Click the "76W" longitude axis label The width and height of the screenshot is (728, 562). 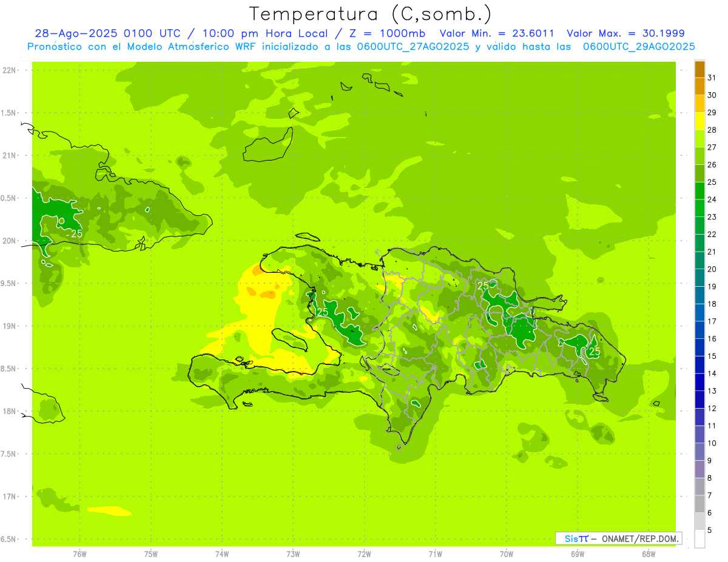tap(79, 554)
